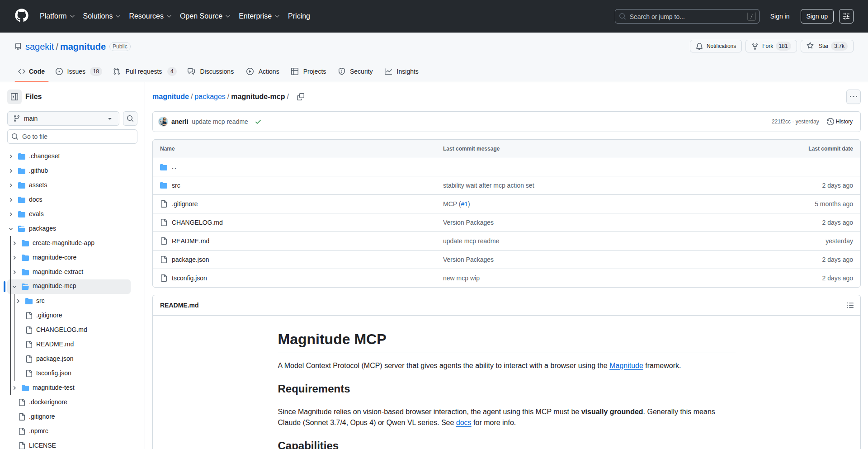Click the package.json file icon in table
This screenshot has width=868, height=449.
coord(164,260)
